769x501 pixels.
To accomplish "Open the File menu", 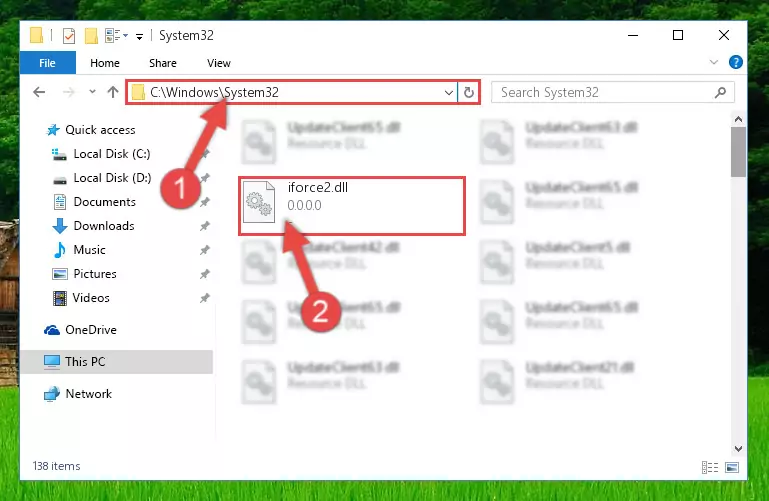I will [48, 63].
